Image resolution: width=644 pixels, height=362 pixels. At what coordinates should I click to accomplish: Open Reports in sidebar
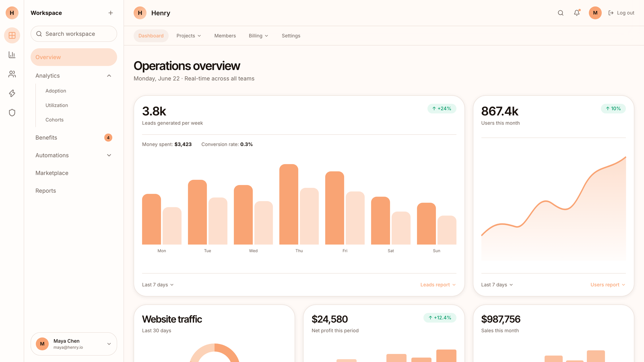74,191
